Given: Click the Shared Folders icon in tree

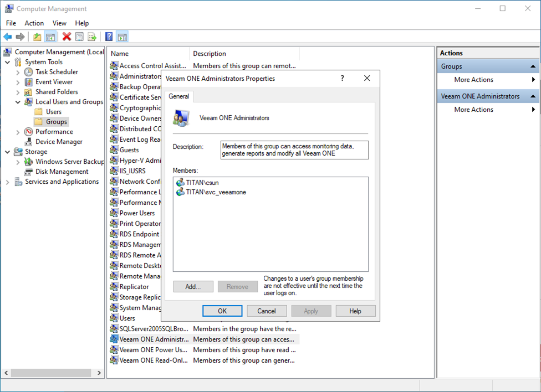Looking at the screenshot, I should [29, 92].
